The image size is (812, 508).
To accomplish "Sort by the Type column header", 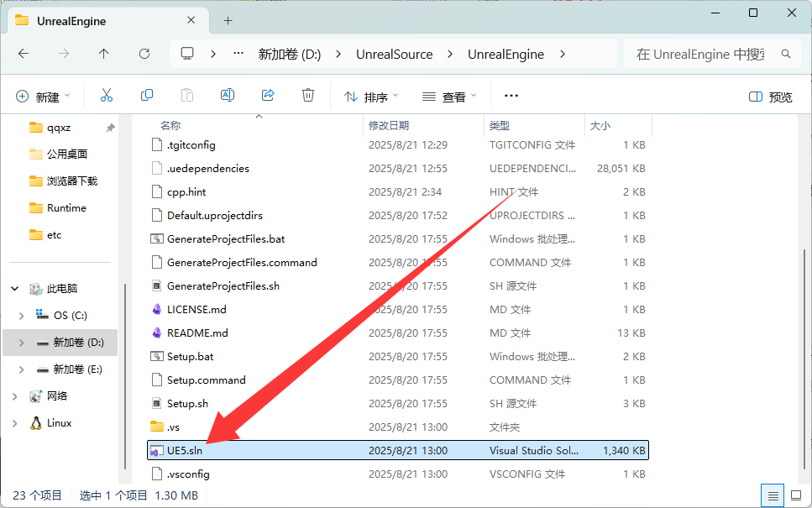I will [500, 125].
